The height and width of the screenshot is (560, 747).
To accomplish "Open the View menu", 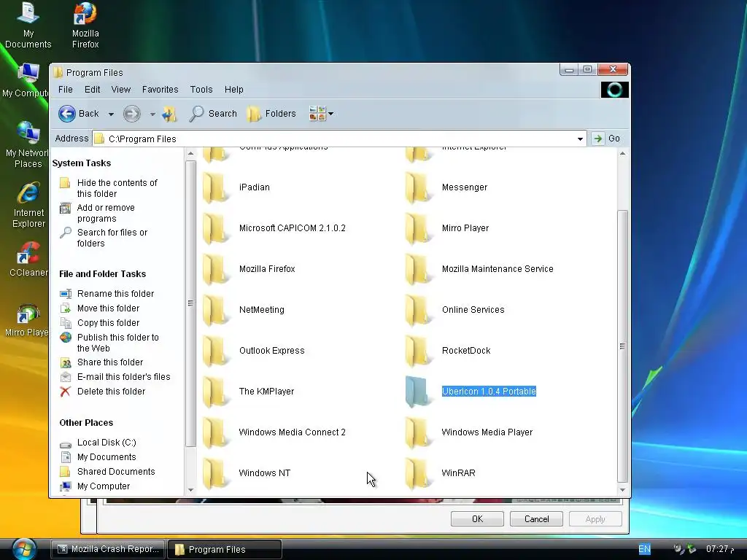I will (120, 90).
